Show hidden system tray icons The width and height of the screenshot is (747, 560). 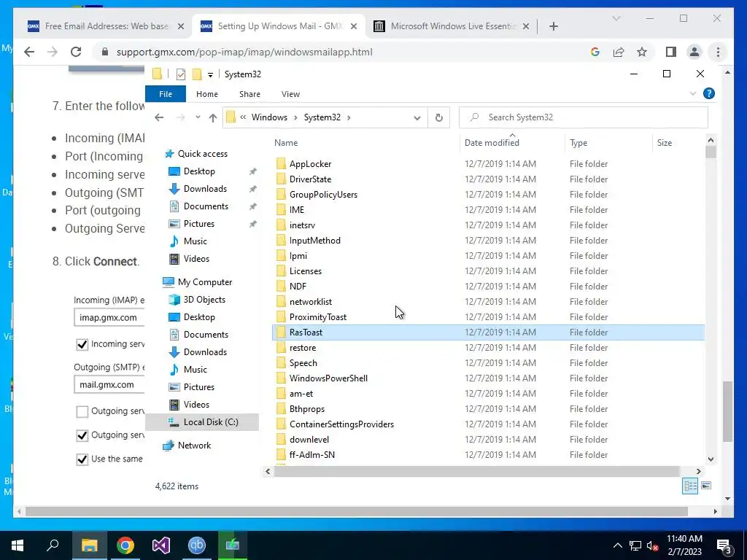pos(617,545)
